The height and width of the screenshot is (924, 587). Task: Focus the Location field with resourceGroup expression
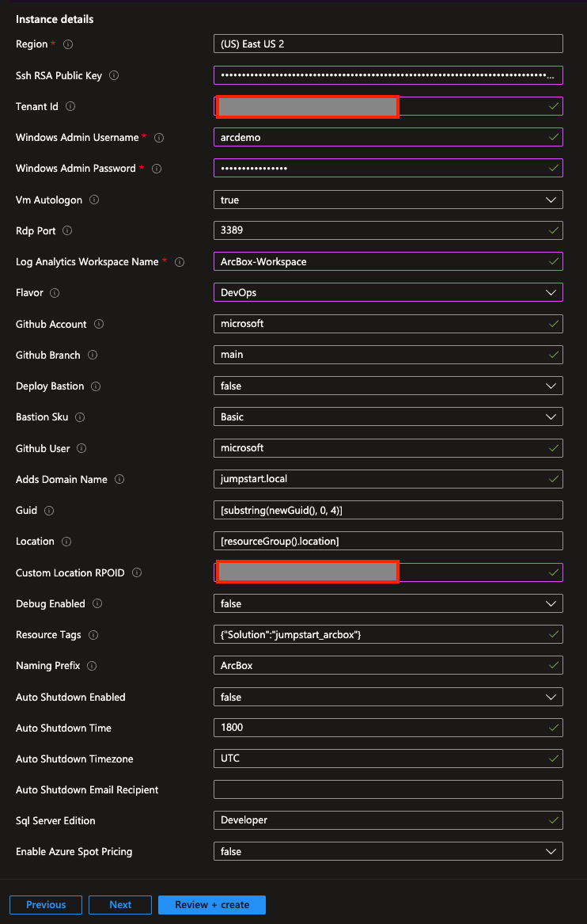(x=388, y=541)
